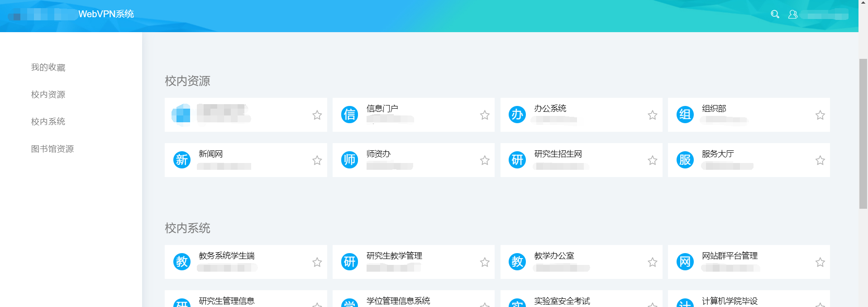Toggle favorite star for 信息门户
868x307 pixels.
pyautogui.click(x=485, y=115)
